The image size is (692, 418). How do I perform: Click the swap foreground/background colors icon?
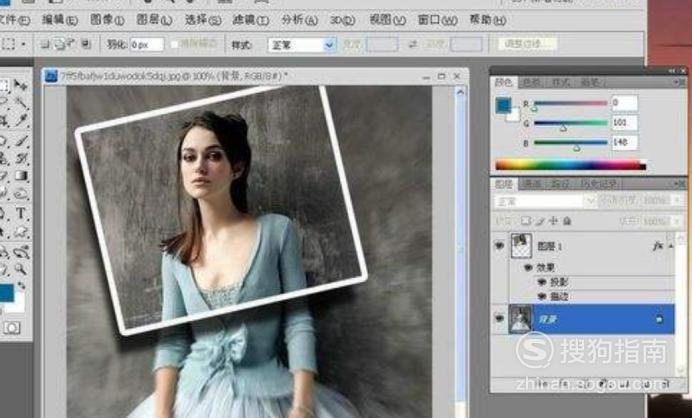[21, 286]
